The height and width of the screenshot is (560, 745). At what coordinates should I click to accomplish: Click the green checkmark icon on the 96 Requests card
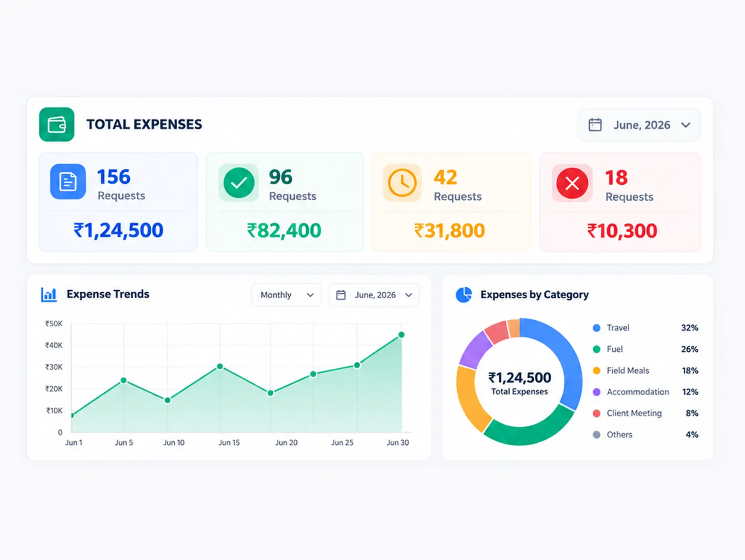239,183
